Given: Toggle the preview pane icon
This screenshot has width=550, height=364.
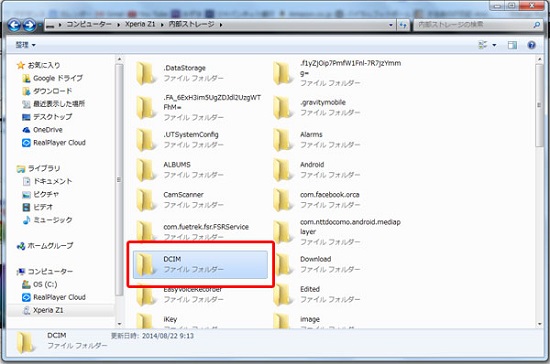Looking at the screenshot, I should (512, 45).
